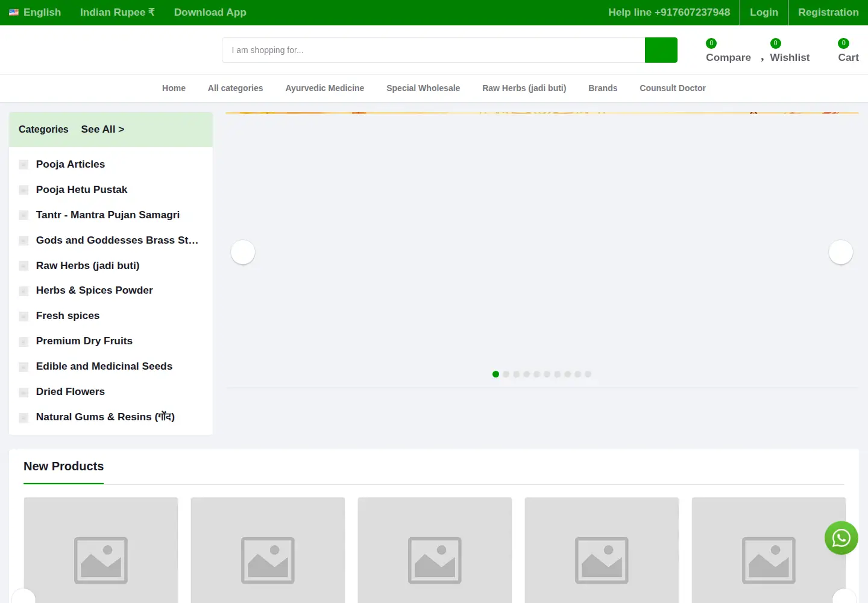This screenshot has height=603, width=868.
Task: Click the Natural Gums & Resins icon
Action: (x=24, y=417)
